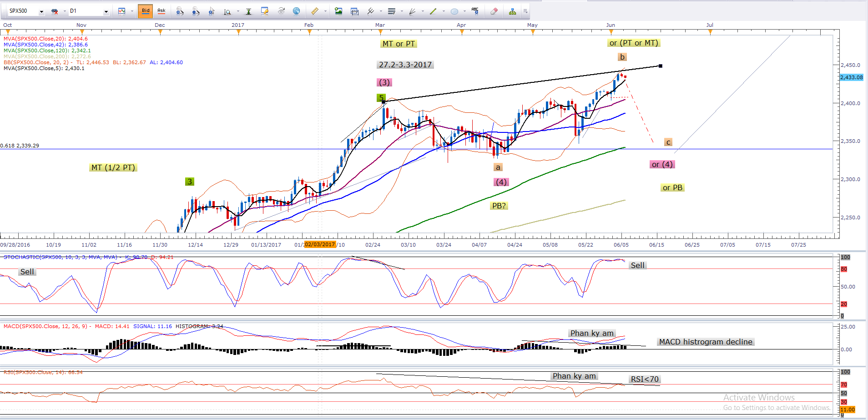Image resolution: width=868 pixels, height=420 pixels.
Task: Click the 'RSI<70' annotation label
Action: pos(644,379)
